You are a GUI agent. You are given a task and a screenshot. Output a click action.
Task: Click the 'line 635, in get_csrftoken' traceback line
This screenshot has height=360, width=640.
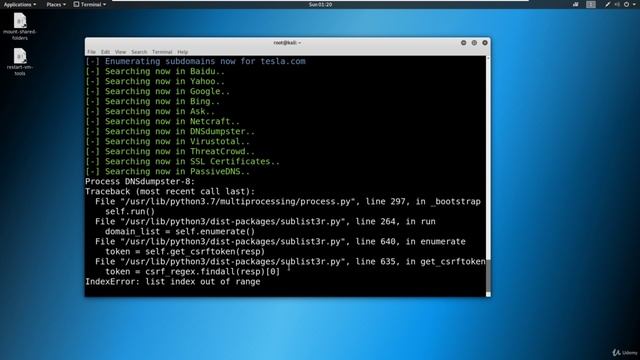click(290, 262)
